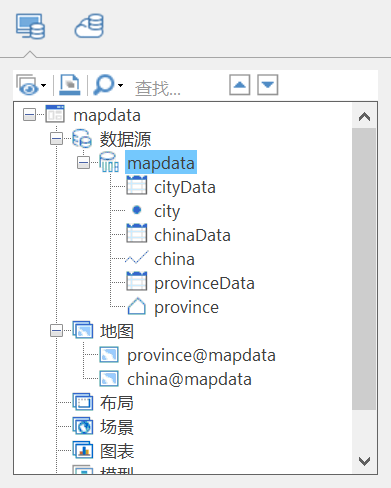Collapse the root mapdata workspace node
391x488 pixels.
(x=29, y=115)
